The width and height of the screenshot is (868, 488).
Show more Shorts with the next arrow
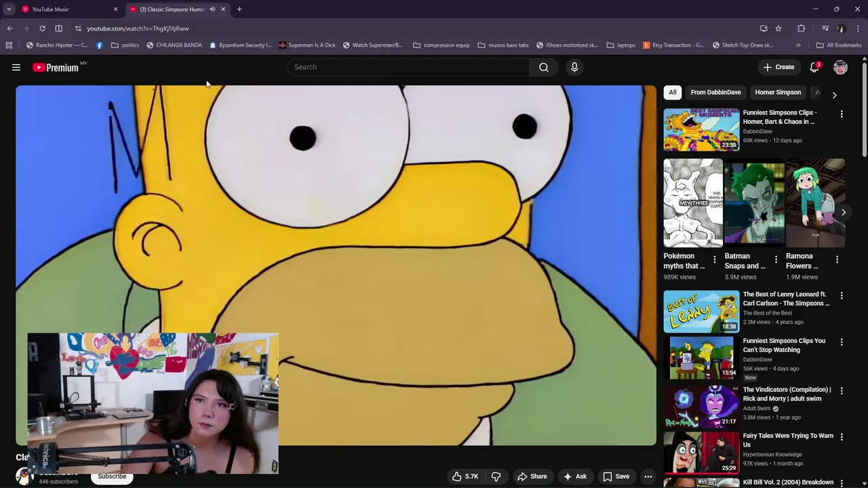point(843,212)
